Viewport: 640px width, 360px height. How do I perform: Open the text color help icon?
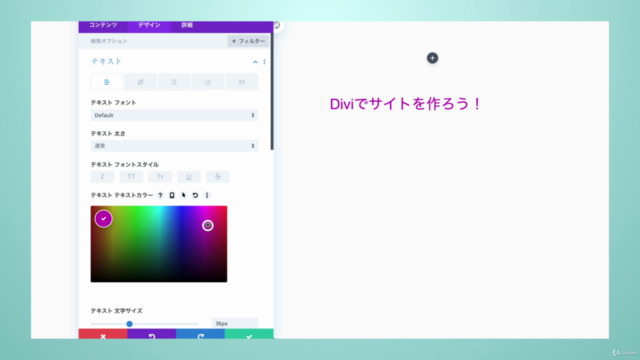pos(160,196)
